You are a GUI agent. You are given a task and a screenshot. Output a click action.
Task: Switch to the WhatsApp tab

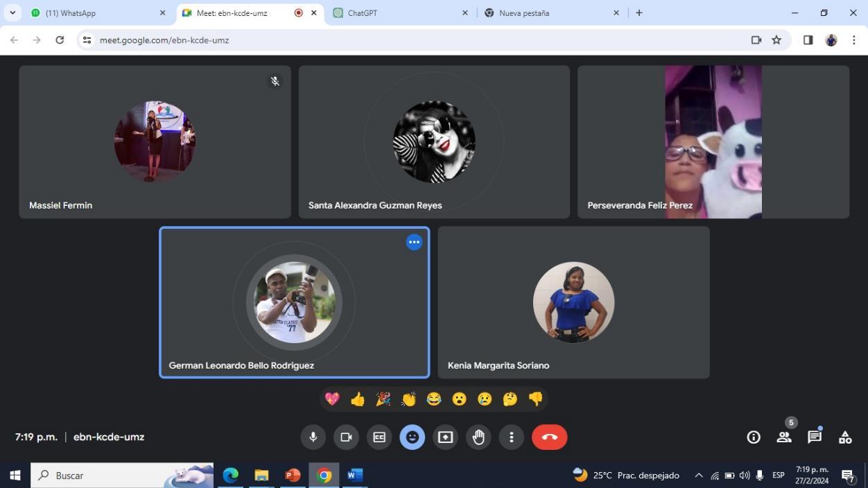[x=98, y=13]
